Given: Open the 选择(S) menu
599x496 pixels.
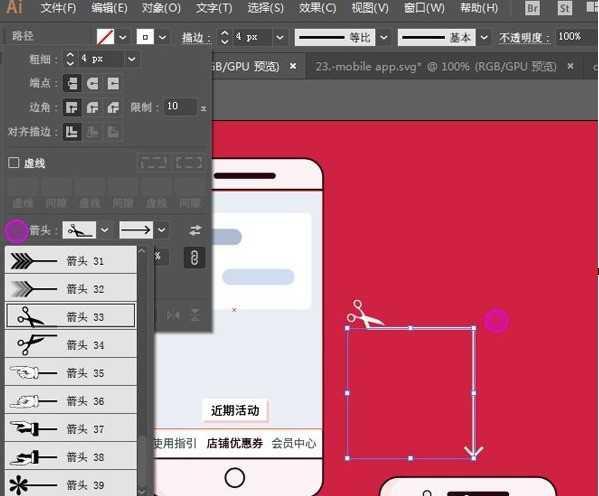Looking at the screenshot, I should [266, 8].
